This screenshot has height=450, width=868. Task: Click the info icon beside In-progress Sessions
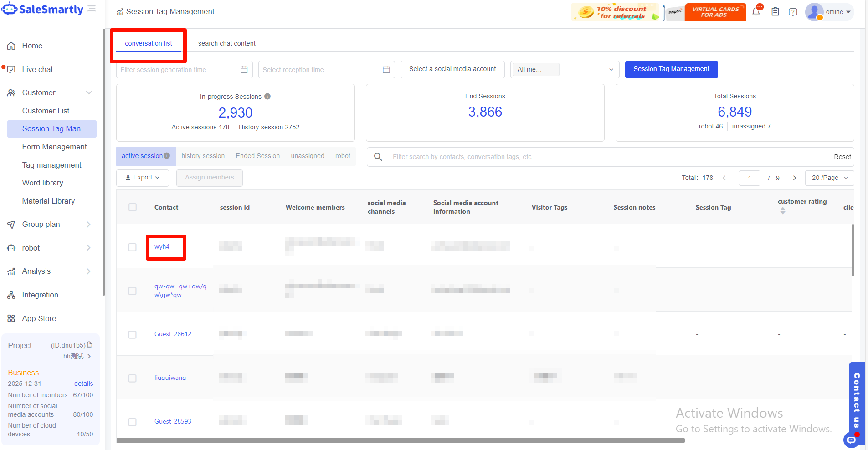point(267,96)
